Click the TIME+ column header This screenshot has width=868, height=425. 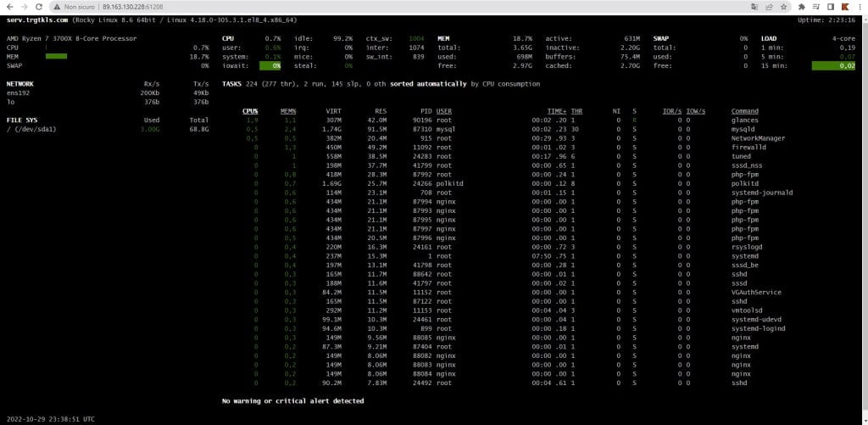(x=557, y=111)
